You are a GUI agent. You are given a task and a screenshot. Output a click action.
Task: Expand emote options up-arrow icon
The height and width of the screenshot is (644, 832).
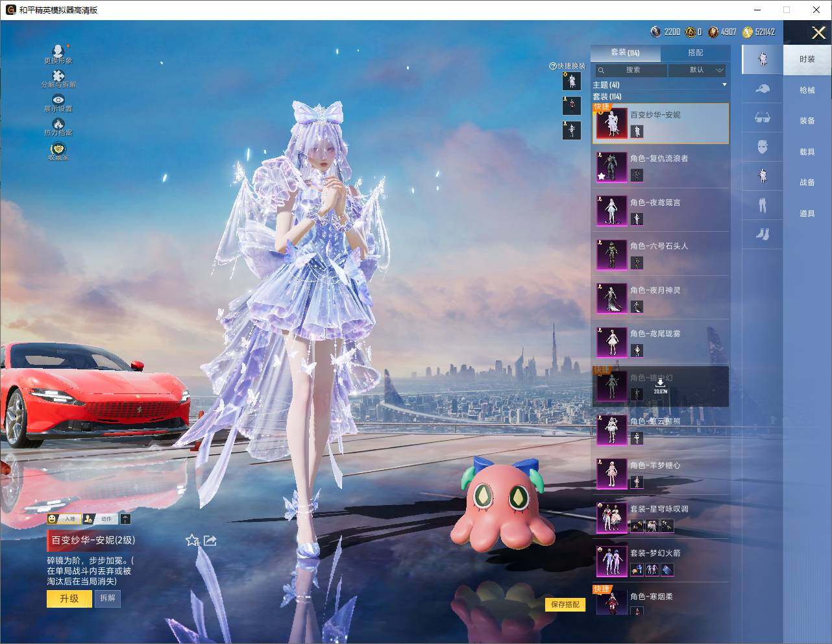click(x=125, y=519)
